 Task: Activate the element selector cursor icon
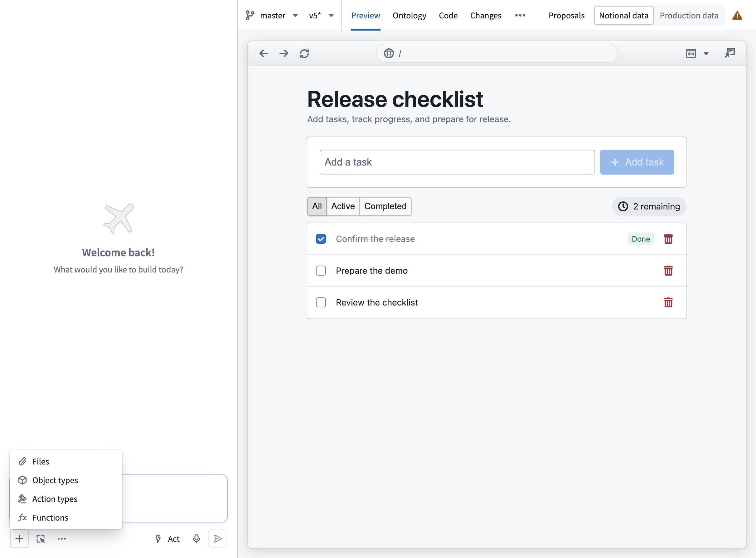[41, 539]
